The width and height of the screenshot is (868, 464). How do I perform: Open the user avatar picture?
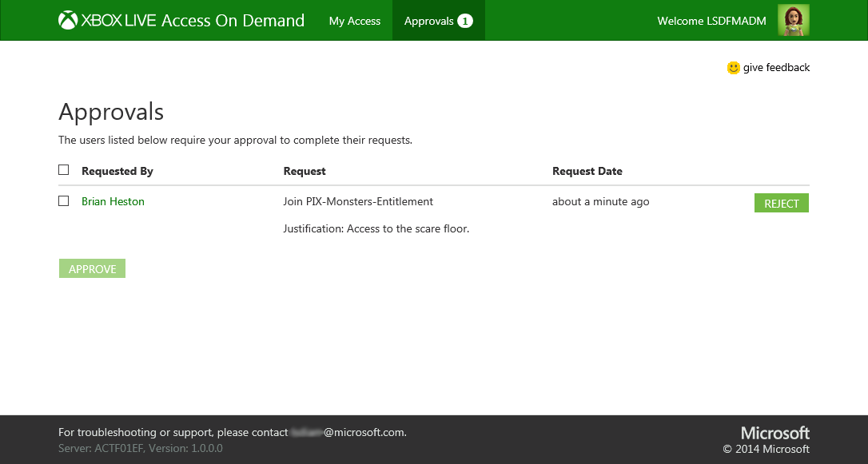tap(793, 21)
